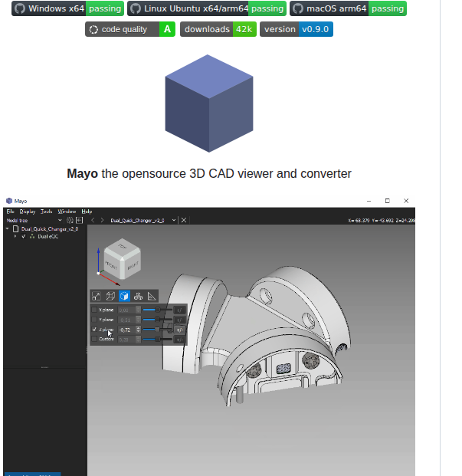The width and height of the screenshot is (462, 476).
Task: Open the macOS arm64 passing badge
Action: click(x=348, y=8)
